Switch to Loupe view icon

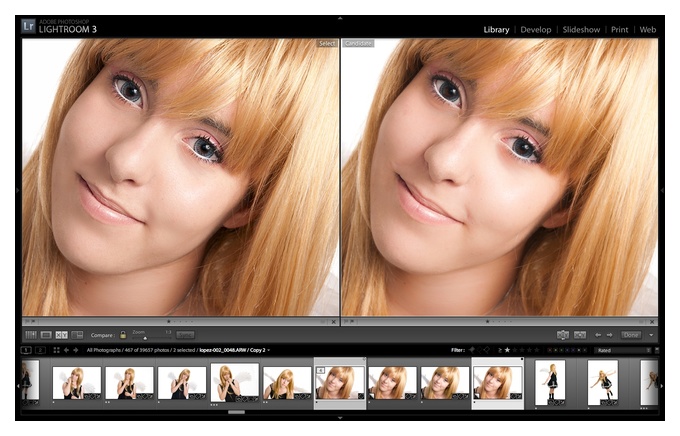click(46, 335)
